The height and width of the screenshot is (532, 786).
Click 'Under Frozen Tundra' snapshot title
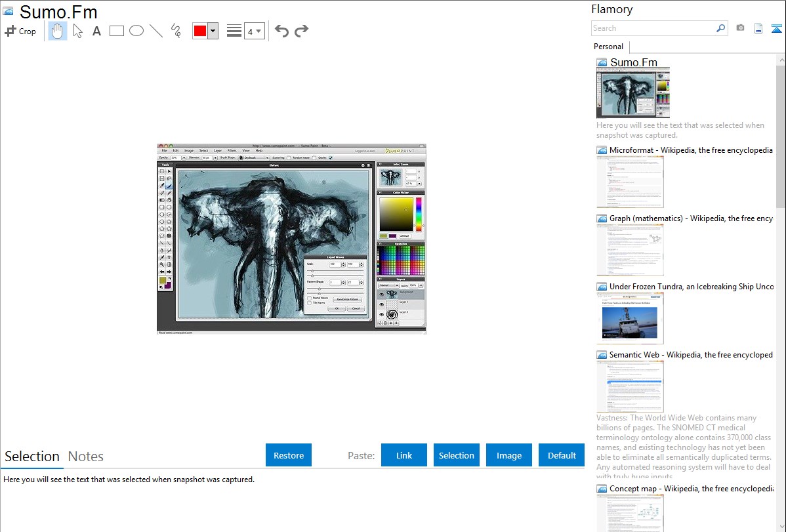click(692, 286)
